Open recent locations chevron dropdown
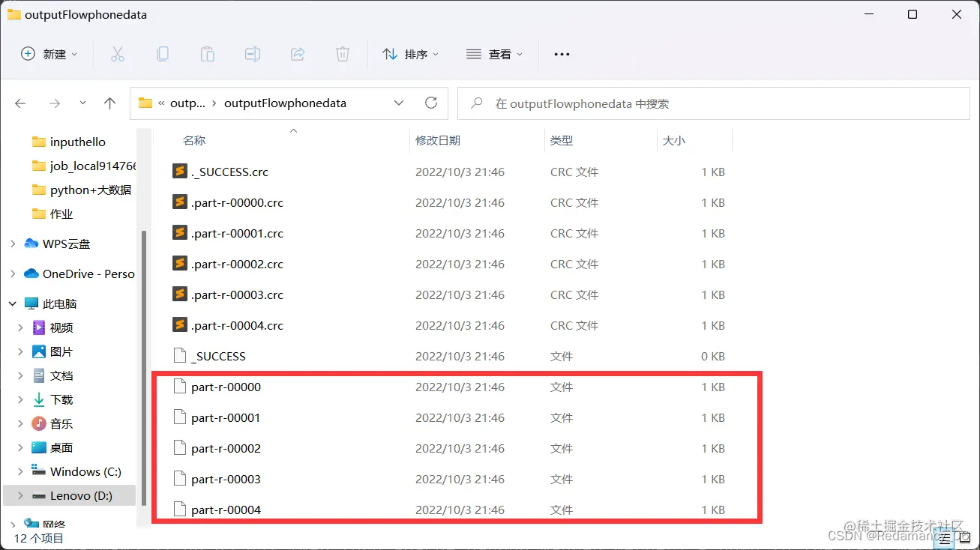The image size is (980, 550). tap(82, 103)
